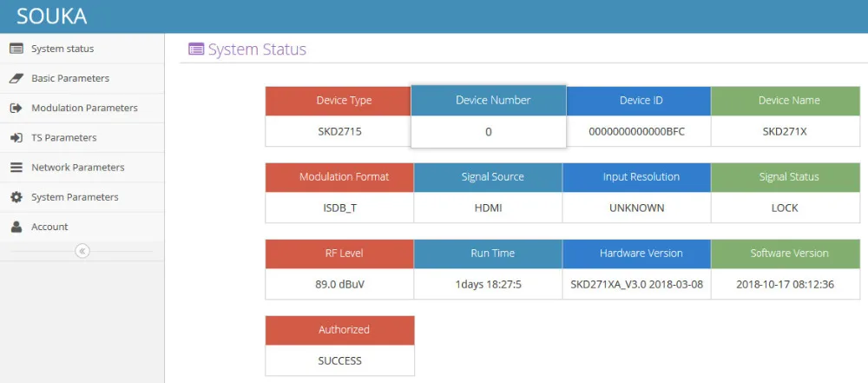Click the Device ID header tile
Screen dimensions: 868x383
click(638, 101)
